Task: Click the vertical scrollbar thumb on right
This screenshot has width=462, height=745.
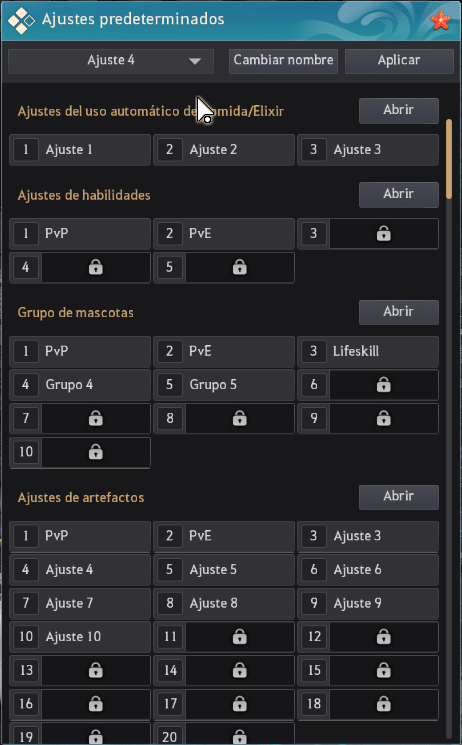Action: (x=449, y=159)
